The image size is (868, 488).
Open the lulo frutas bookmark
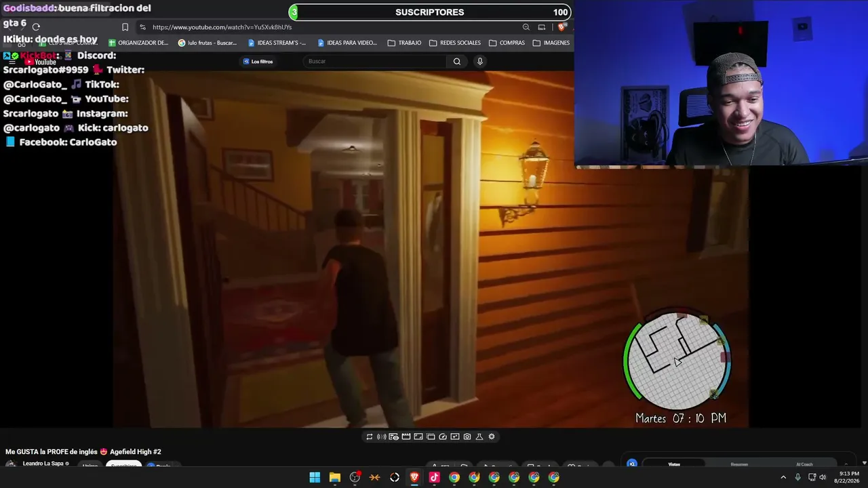(208, 43)
